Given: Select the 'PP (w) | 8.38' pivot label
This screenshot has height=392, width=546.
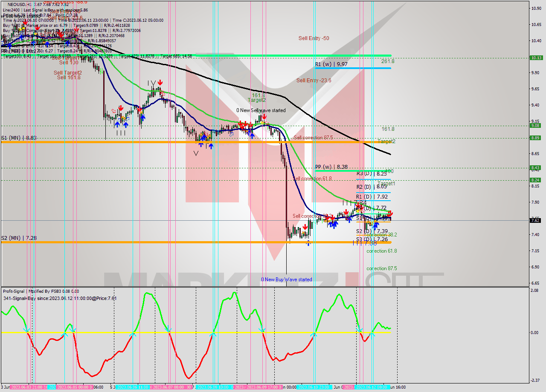Looking at the screenshot, I should tap(331, 167).
